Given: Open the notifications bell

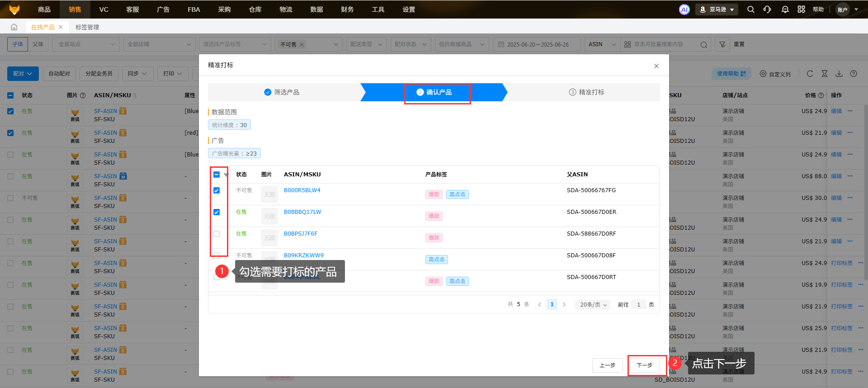Looking at the screenshot, I should pos(785,9).
